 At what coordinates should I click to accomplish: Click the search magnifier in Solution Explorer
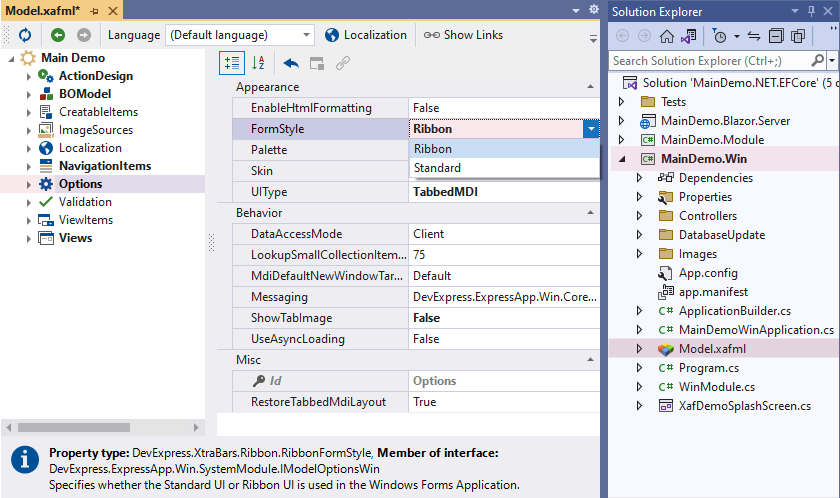818,61
